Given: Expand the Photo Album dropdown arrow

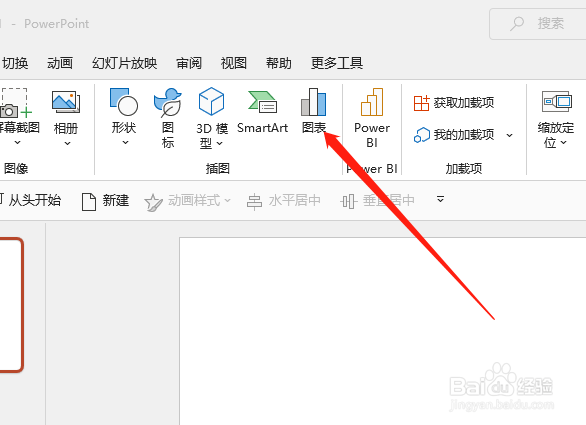Looking at the screenshot, I should (67, 143).
